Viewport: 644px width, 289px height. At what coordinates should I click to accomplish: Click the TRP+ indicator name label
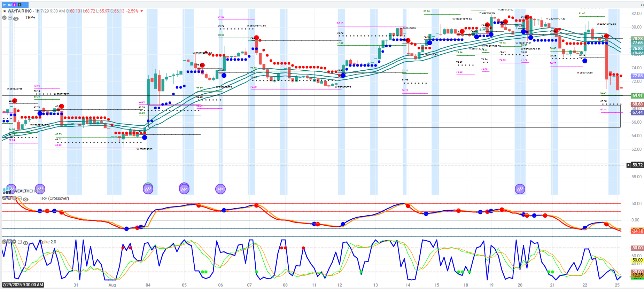[30, 18]
